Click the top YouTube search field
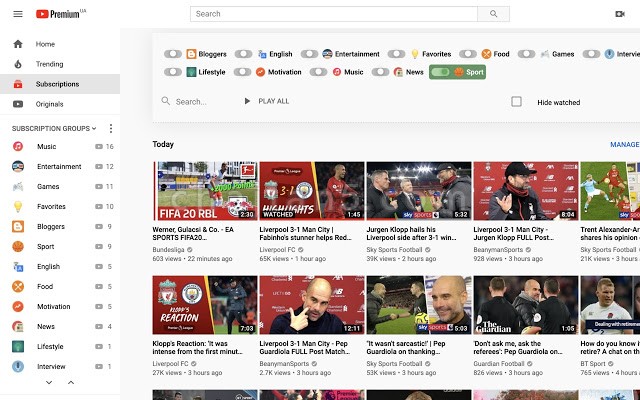This screenshot has width=640, height=400. 334,14
